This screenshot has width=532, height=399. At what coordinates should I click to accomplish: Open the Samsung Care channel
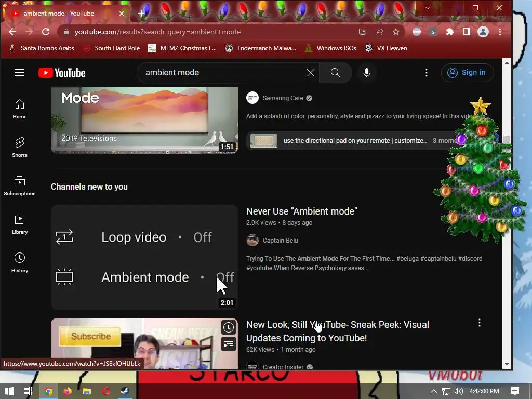pyautogui.click(x=283, y=98)
